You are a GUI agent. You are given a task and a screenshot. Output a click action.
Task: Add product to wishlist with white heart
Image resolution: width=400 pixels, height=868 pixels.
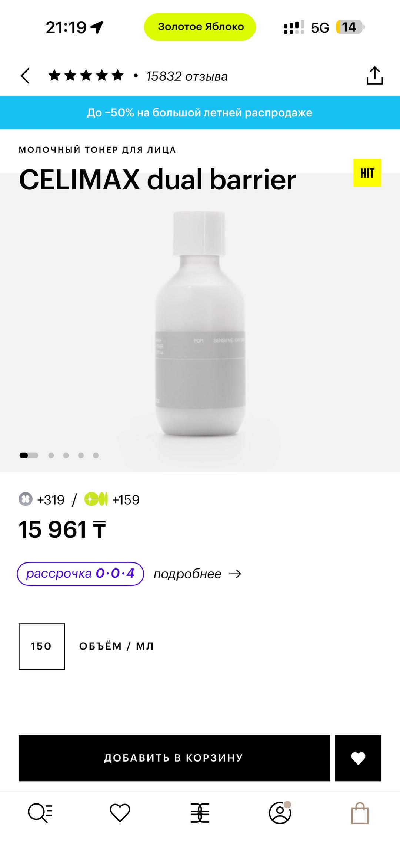click(x=358, y=758)
